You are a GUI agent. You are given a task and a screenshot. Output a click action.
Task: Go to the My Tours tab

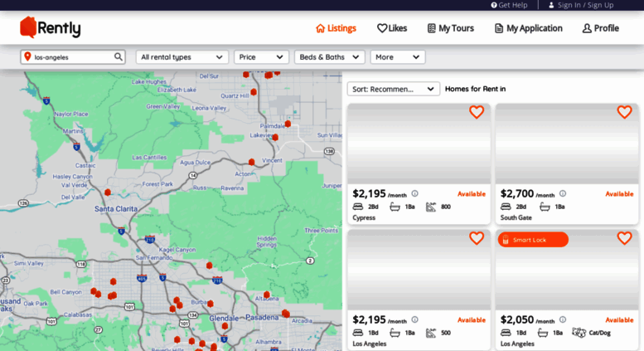450,28
